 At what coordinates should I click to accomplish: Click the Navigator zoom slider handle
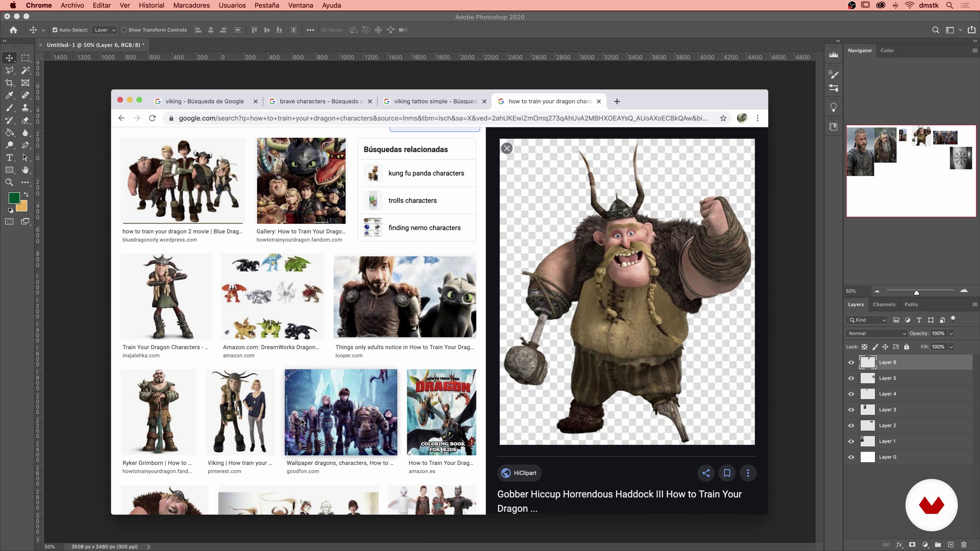coord(916,292)
